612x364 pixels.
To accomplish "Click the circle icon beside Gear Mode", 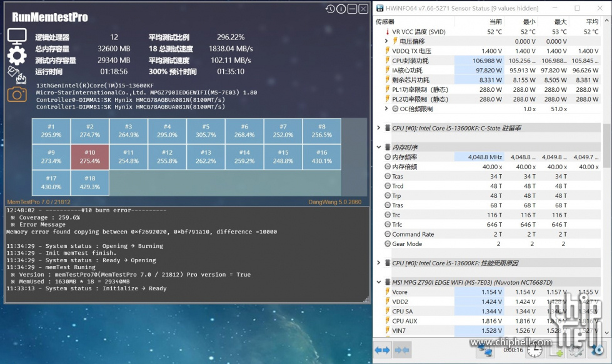I will [x=387, y=243].
